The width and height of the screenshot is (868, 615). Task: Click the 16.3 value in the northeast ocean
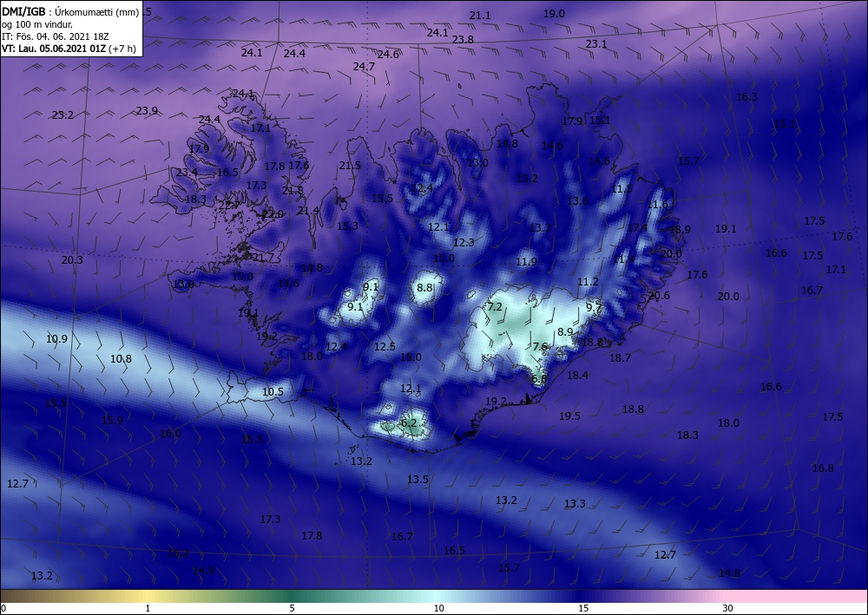click(x=746, y=97)
